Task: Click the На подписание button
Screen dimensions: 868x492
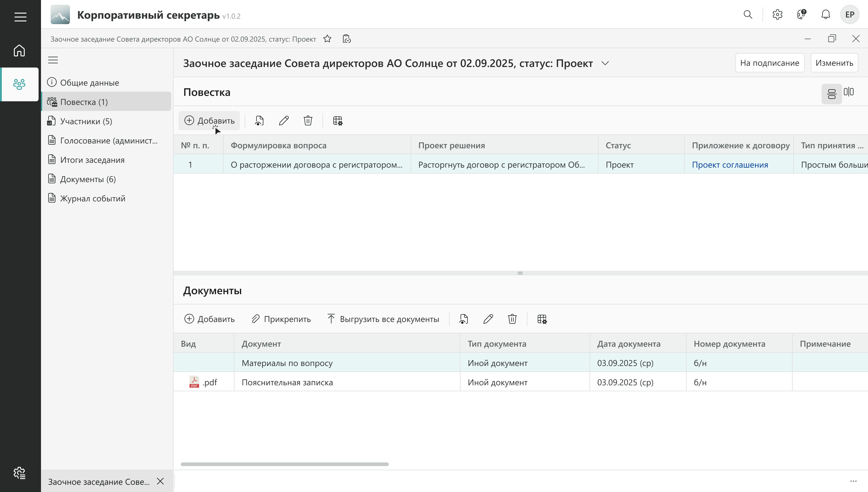Action: (x=769, y=63)
